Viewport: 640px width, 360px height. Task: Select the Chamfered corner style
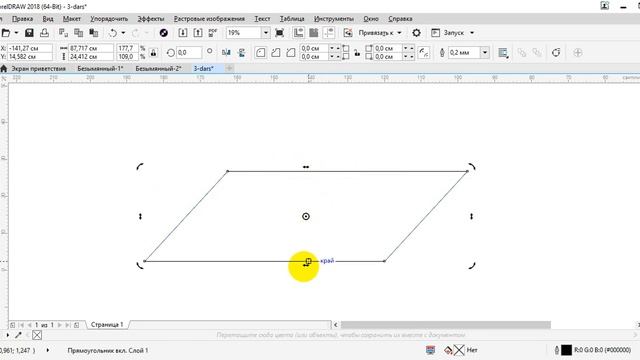tap(291, 53)
